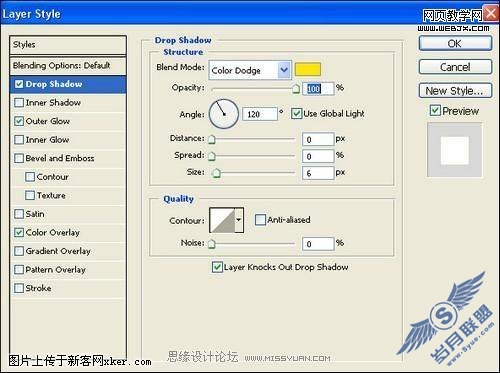This screenshot has width=500, height=373.
Task: Enable the Anti-aliased option
Action: coord(260,220)
